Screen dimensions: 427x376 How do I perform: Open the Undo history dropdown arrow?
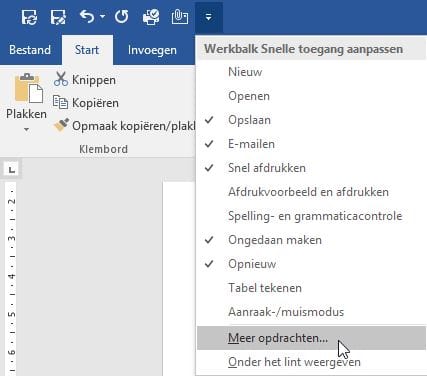coord(103,16)
